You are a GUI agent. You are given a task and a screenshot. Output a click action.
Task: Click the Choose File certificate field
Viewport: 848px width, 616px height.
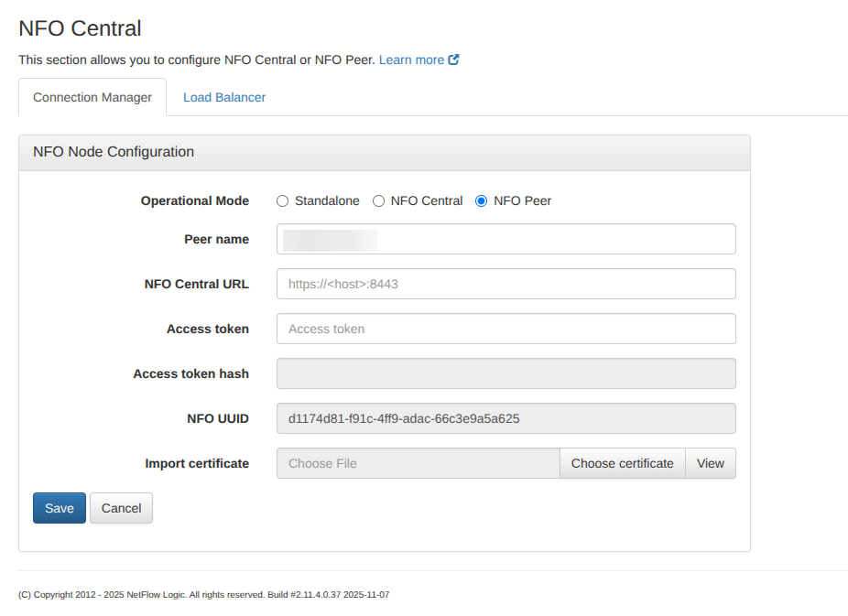(x=418, y=463)
